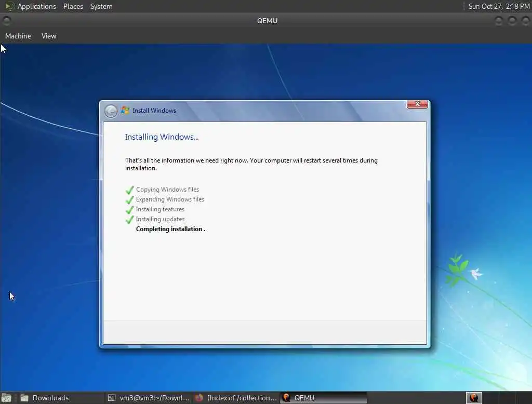Click the clock showing Sun Oct 27

[499, 6]
